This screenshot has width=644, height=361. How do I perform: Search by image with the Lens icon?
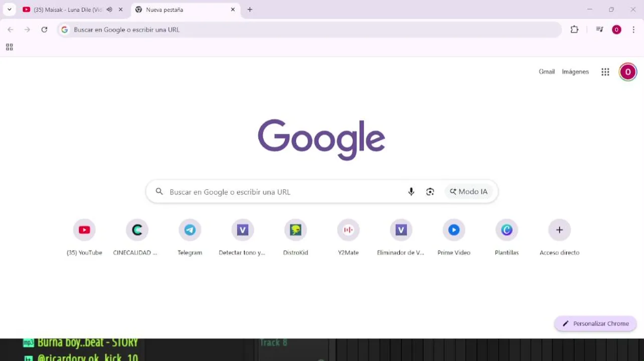(430, 192)
